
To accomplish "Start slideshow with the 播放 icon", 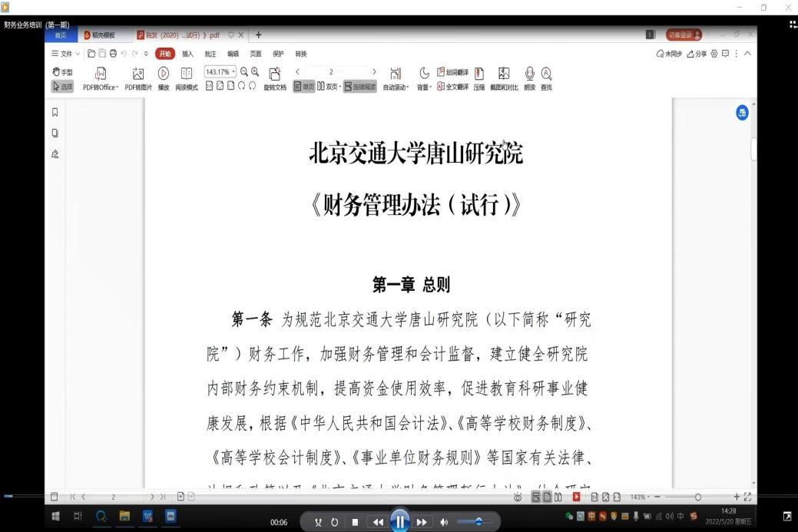I will (x=164, y=74).
